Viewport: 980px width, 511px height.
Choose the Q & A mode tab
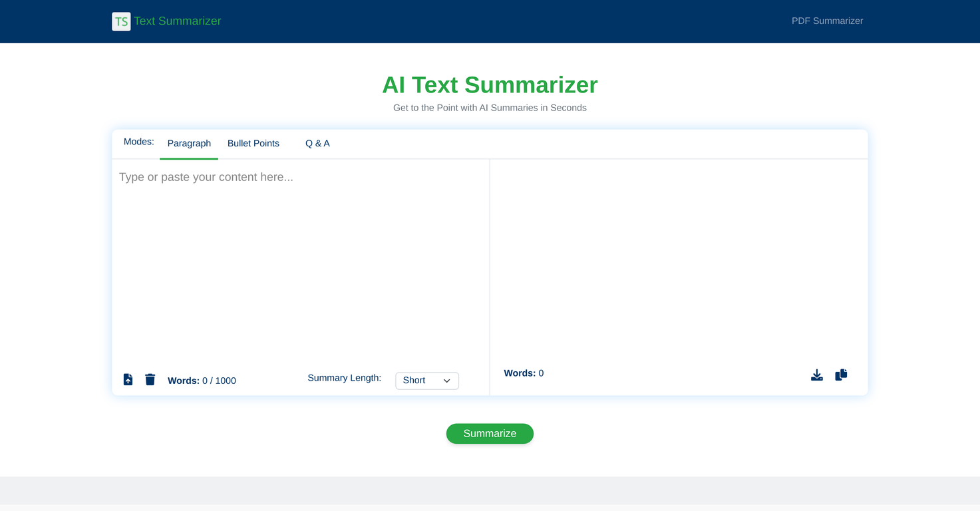[x=317, y=144]
